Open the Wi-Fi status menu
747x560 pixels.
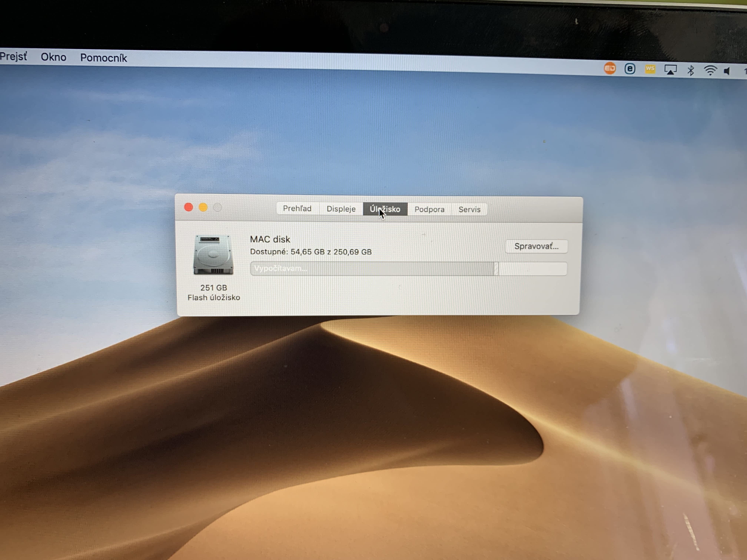710,71
